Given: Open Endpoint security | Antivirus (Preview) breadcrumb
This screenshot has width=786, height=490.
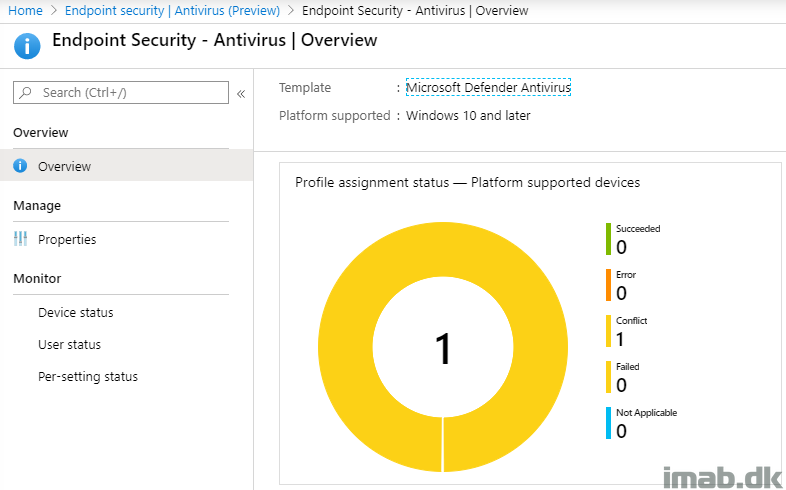Looking at the screenshot, I should click(172, 11).
